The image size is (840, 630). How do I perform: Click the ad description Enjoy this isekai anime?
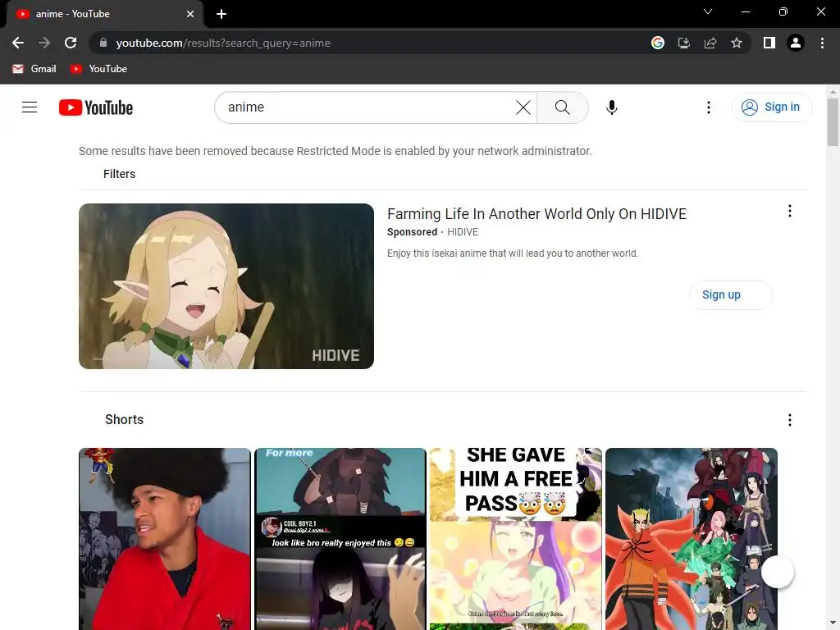tap(513, 253)
